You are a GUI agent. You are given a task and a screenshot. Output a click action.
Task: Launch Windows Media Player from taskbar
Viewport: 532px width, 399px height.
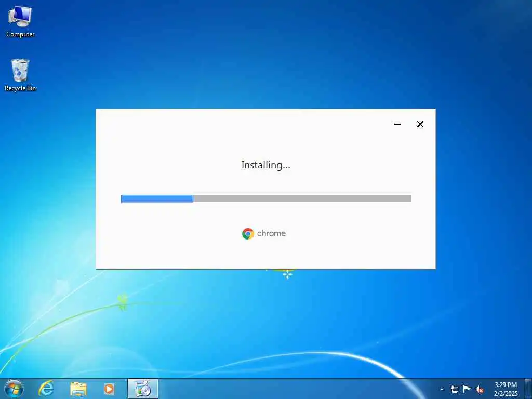[110, 389]
